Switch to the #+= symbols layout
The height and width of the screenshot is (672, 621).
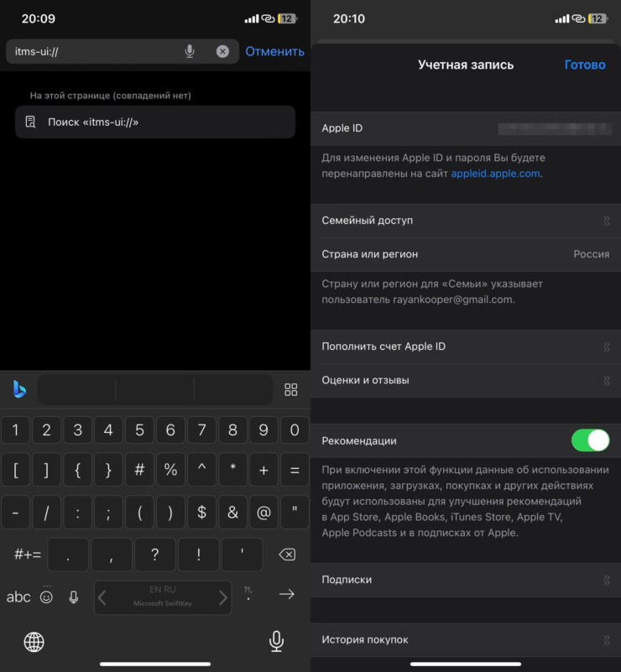(28, 555)
